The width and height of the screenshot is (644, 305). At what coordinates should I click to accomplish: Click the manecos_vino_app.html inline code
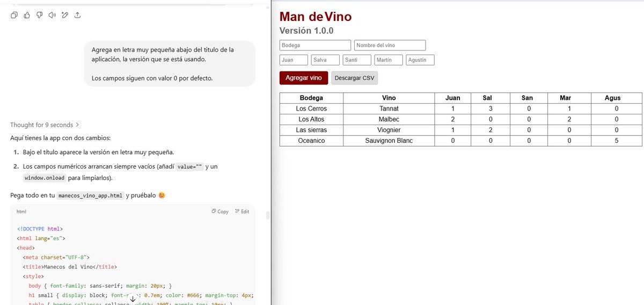click(x=91, y=195)
